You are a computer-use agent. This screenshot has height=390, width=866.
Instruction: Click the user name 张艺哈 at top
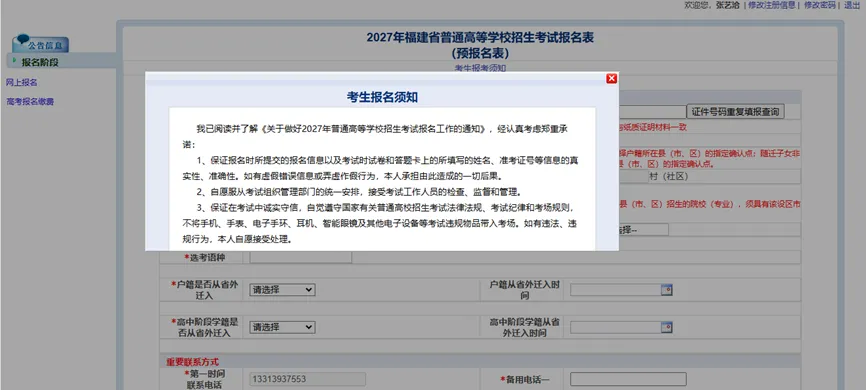727,5
